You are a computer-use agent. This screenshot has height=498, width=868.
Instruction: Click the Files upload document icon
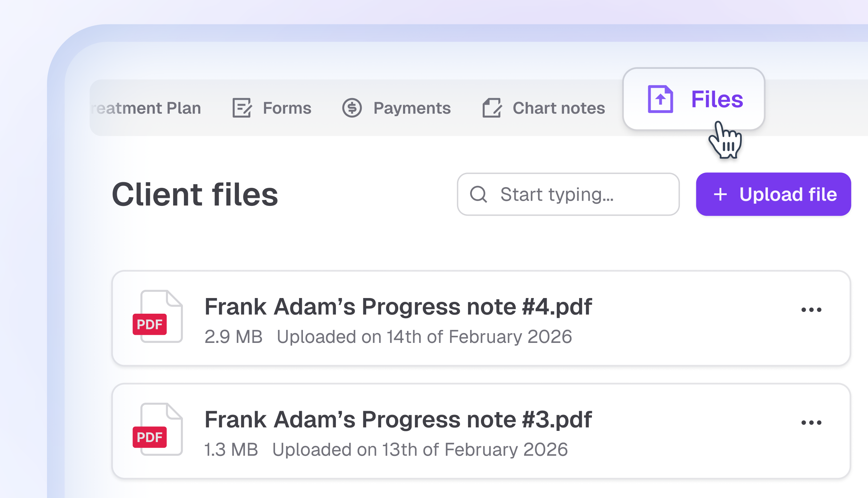660,99
